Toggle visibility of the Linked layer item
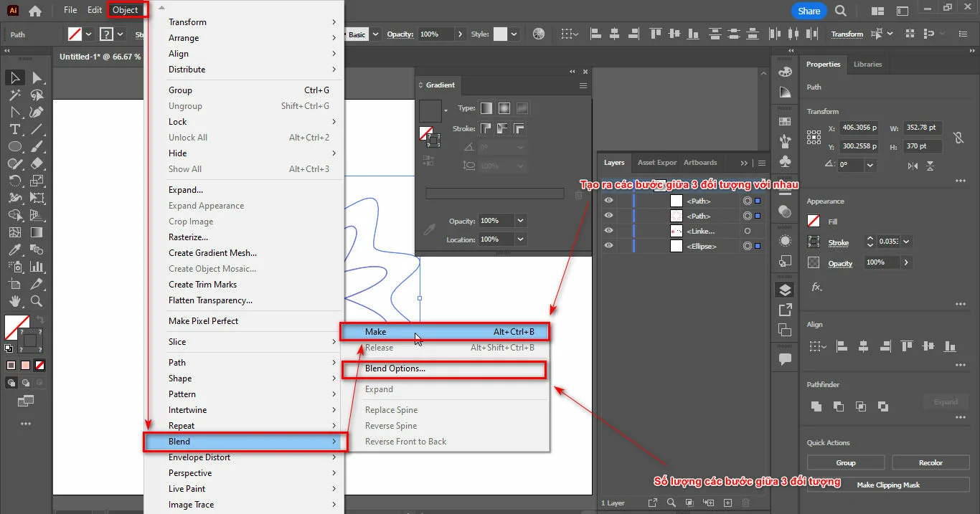This screenshot has height=514, width=980. point(608,231)
